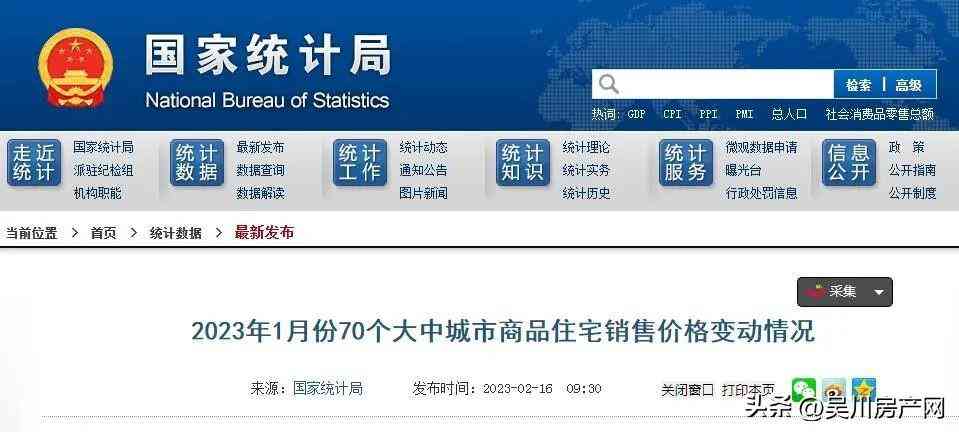
Task: Click 打印本页 to print page
Action: tap(748, 389)
